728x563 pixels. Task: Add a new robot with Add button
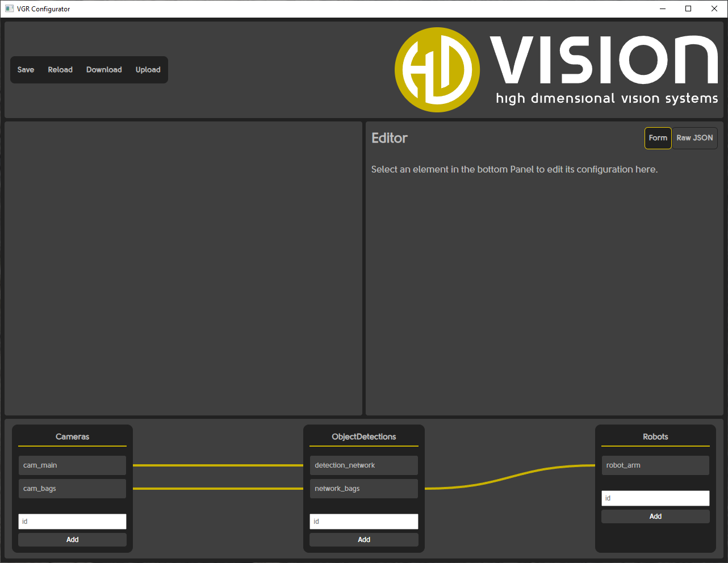click(655, 516)
